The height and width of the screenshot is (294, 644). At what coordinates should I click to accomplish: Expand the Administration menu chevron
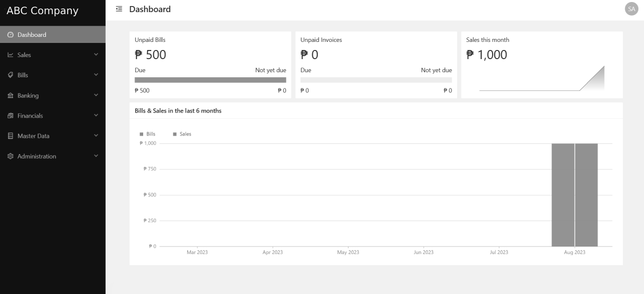(x=96, y=156)
